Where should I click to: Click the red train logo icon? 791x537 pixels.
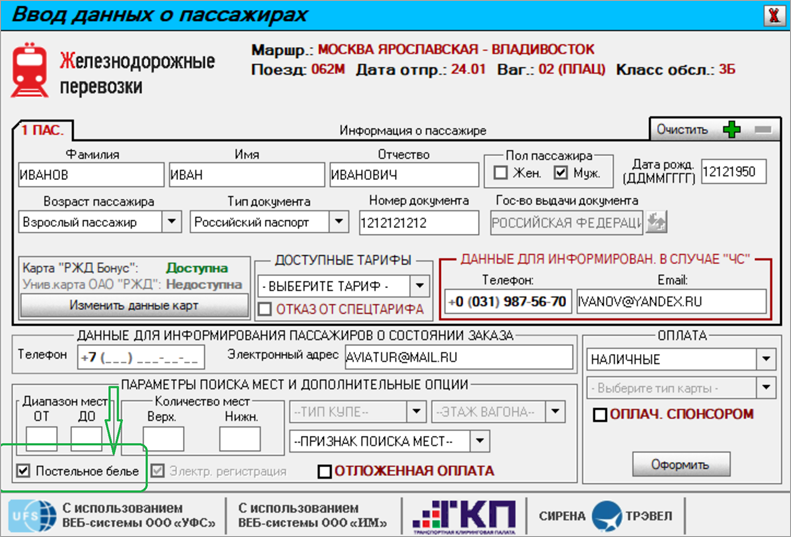click(30, 70)
